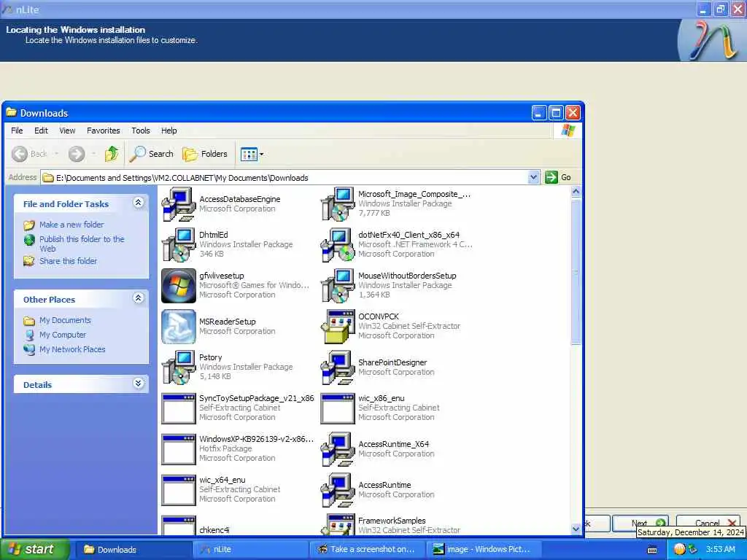Toggle the Folders pane
Image resolution: width=747 pixels, height=560 pixels.
coord(205,154)
